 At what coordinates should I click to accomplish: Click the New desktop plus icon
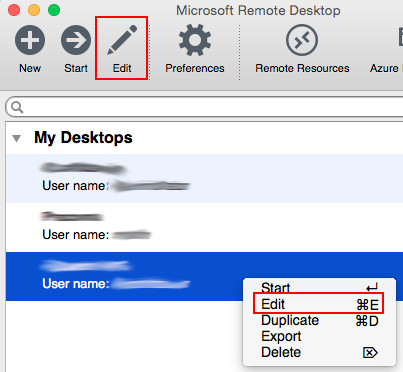pyautogui.click(x=30, y=40)
